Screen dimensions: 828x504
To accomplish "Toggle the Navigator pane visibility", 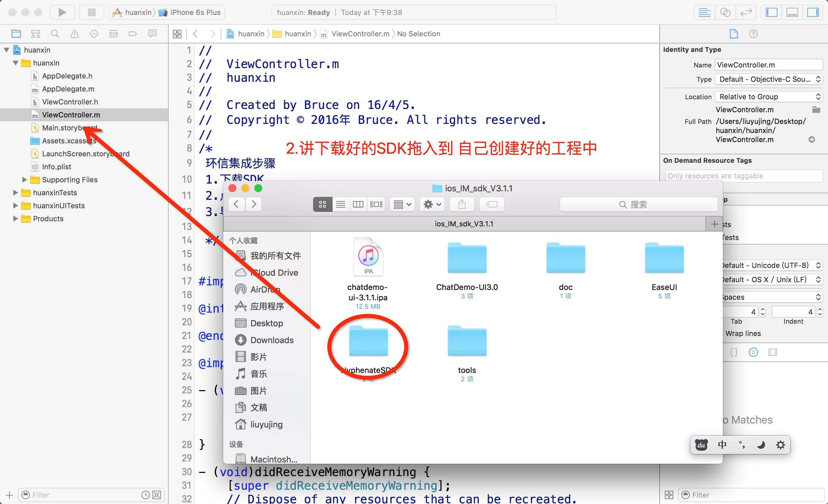I will point(772,12).
